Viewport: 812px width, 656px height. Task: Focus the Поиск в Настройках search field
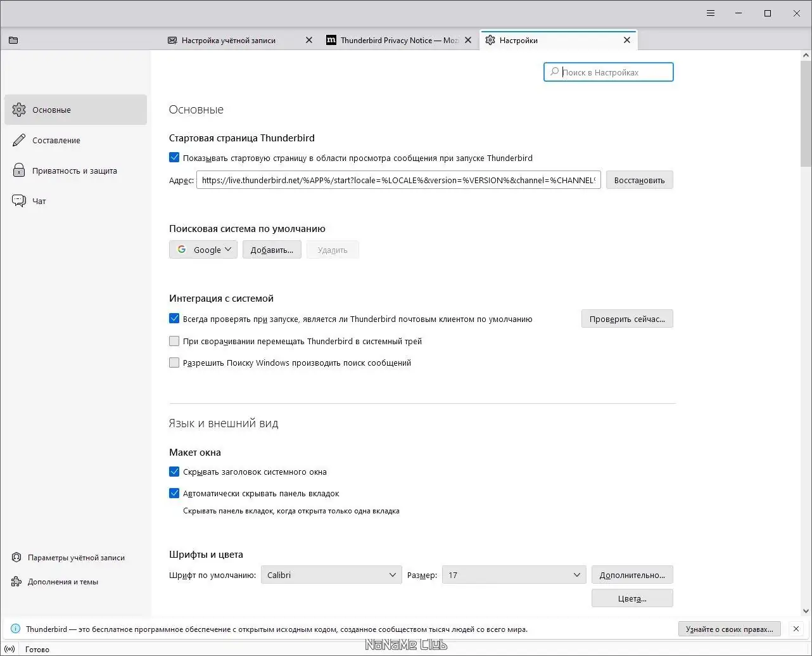click(x=609, y=72)
